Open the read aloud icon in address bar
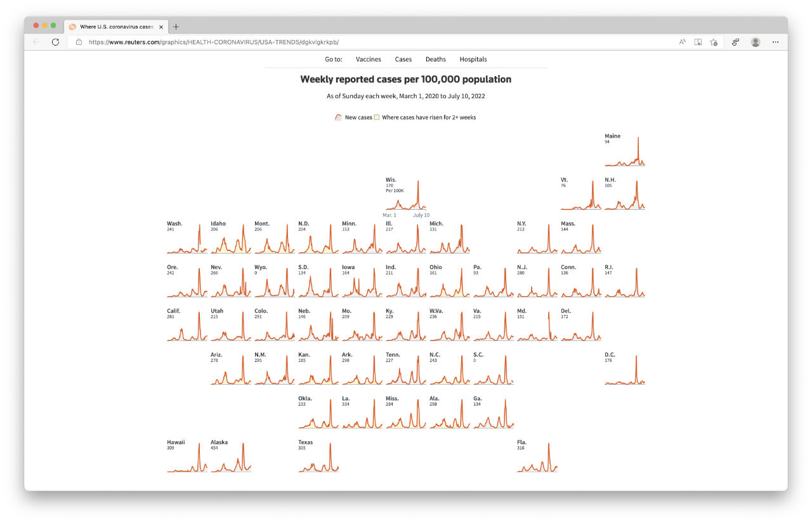The width and height of the screenshot is (812, 523). tap(683, 42)
